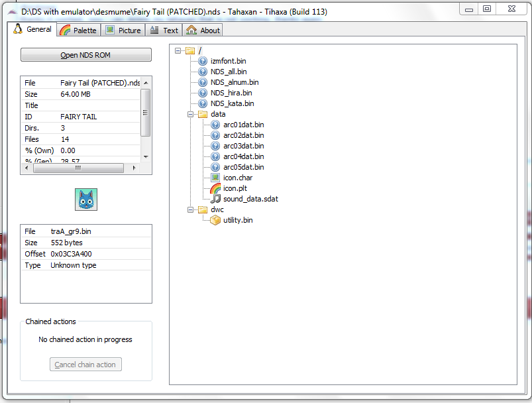Click the blue cat ROM icon thumbnail
The width and height of the screenshot is (532, 403).
tap(86, 200)
